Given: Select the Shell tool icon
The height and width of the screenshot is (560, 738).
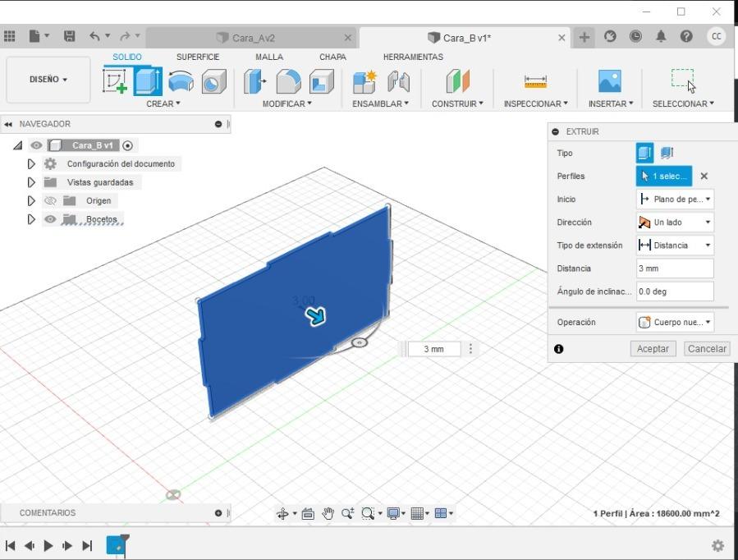Looking at the screenshot, I should [322, 81].
